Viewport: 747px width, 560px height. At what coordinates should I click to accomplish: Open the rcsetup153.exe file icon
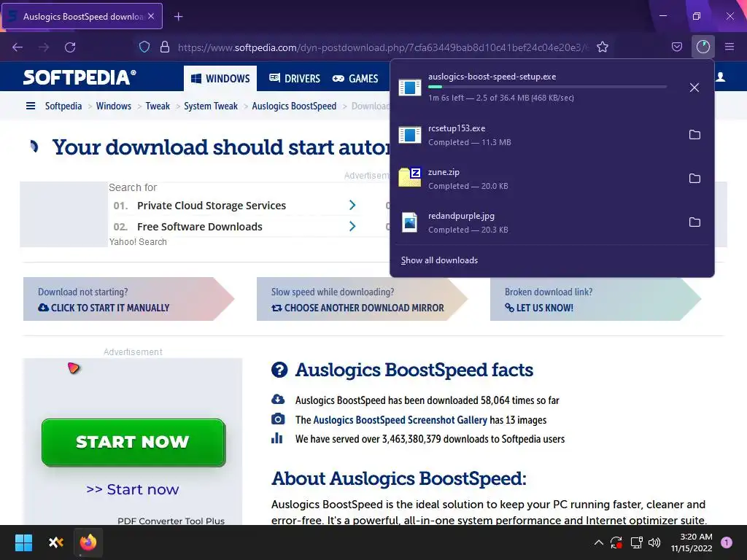click(410, 135)
